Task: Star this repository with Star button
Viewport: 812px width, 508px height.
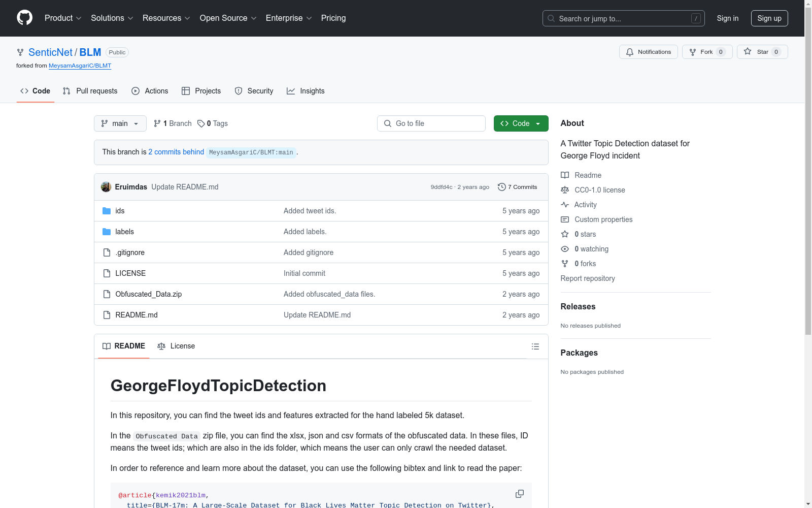Action: pos(762,52)
